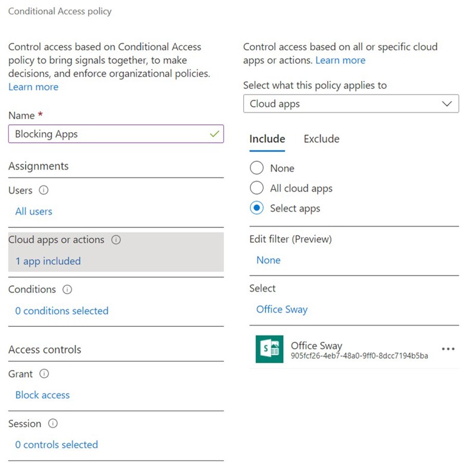Open 0 conditions selected link
This screenshot has height=463, width=476.
(62, 311)
